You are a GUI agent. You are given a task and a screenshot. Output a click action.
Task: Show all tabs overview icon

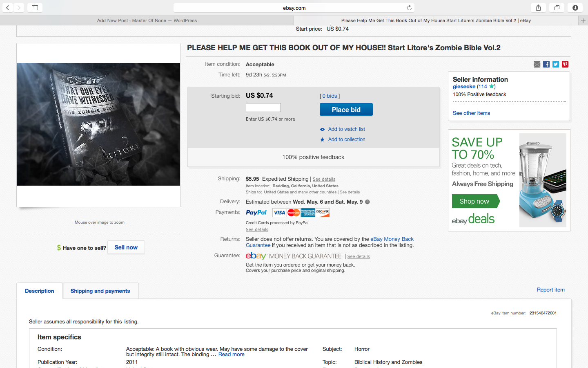point(557,8)
